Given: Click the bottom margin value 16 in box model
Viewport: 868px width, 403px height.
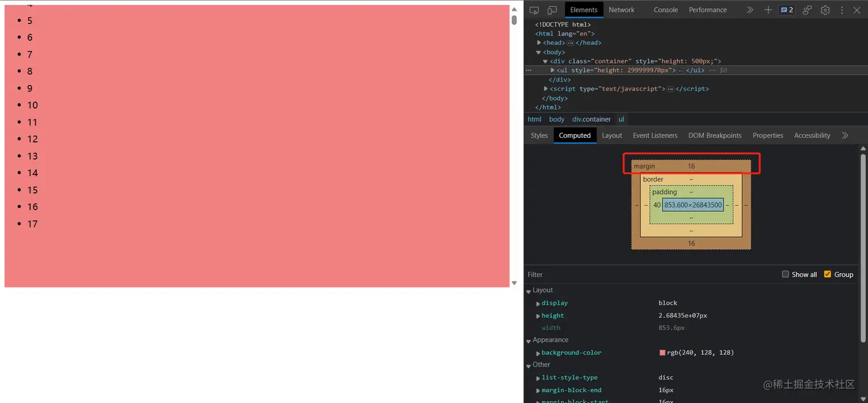Looking at the screenshot, I should pyautogui.click(x=691, y=243).
